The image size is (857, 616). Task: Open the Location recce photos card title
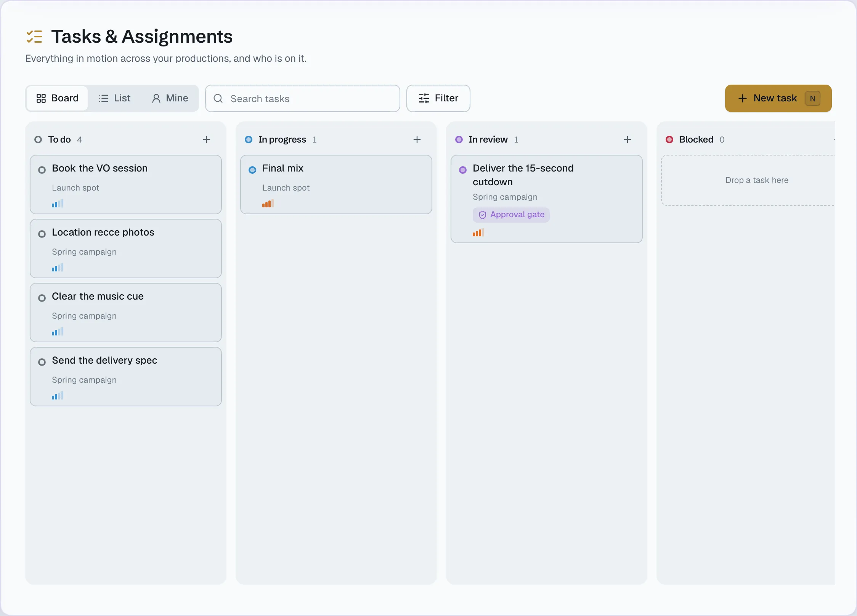pos(103,232)
